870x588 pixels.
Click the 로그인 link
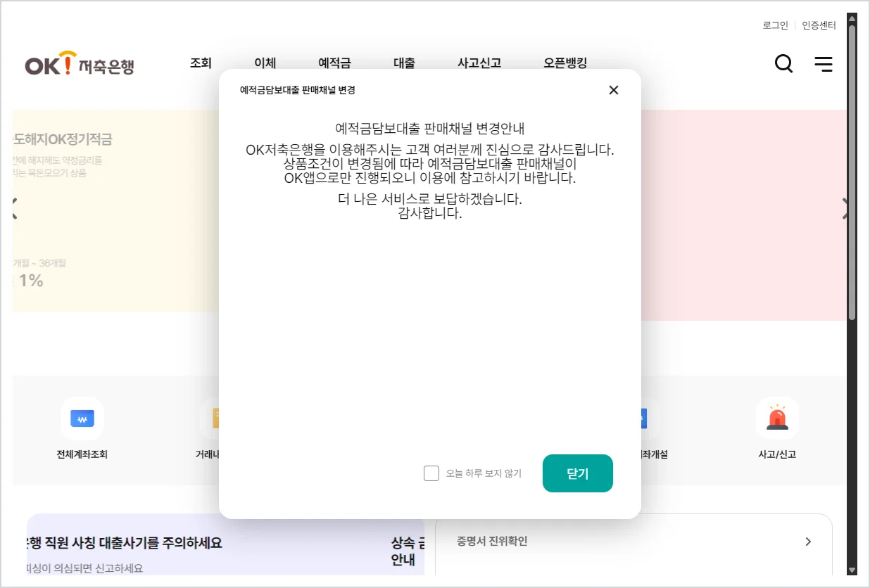[x=776, y=25]
